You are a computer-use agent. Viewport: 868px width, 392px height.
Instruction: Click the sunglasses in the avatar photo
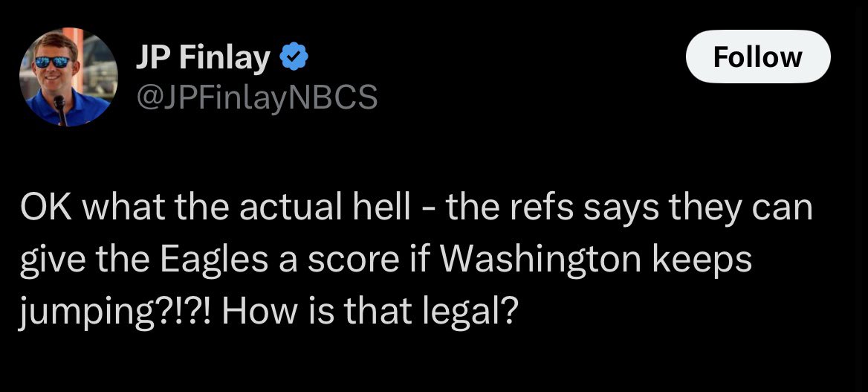53,61
